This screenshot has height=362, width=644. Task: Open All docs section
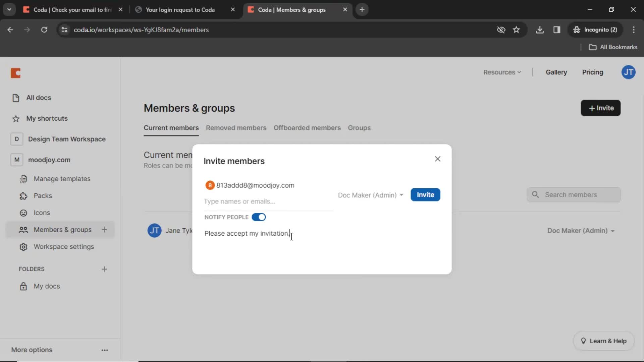[x=39, y=98]
